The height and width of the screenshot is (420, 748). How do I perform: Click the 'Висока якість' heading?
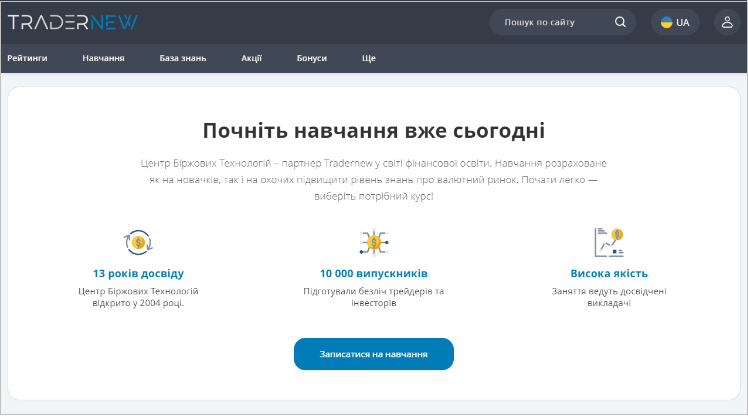(609, 273)
